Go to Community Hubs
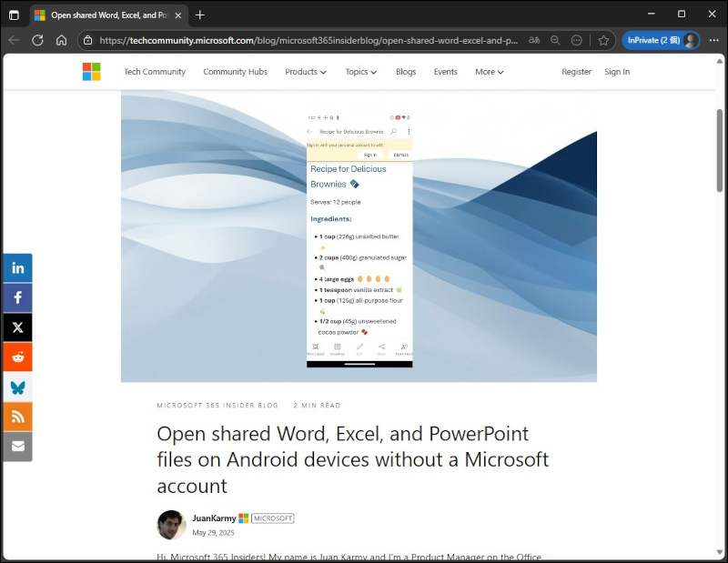728x563 pixels. tap(235, 72)
